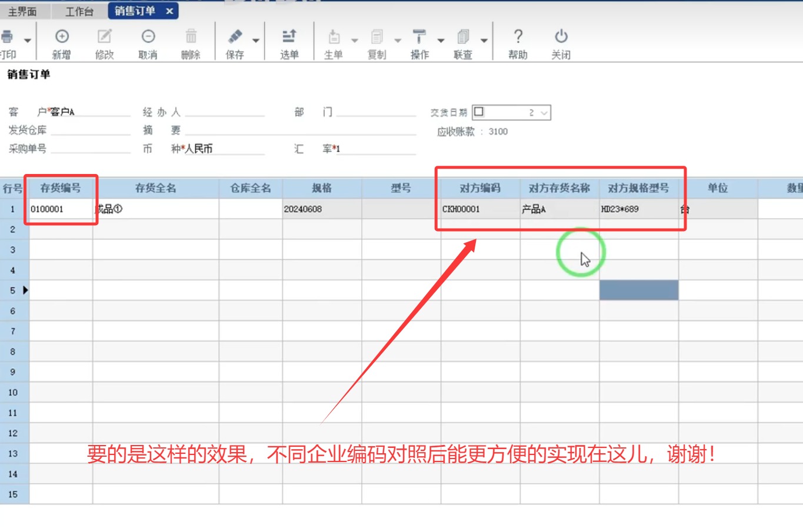Click the 修改 (edit) toolbar icon
This screenshot has width=803, height=532.
(x=105, y=37)
